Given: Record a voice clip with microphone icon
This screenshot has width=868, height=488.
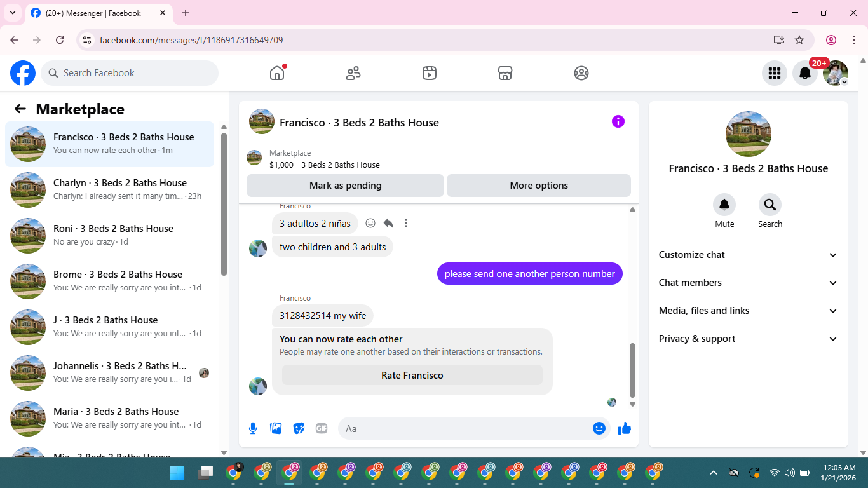Looking at the screenshot, I should pos(253,428).
